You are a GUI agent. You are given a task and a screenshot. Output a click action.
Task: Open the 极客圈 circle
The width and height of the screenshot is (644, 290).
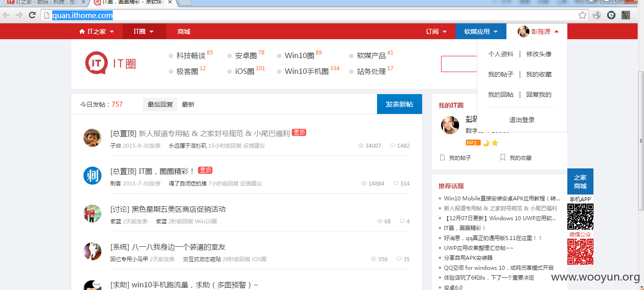(x=187, y=71)
